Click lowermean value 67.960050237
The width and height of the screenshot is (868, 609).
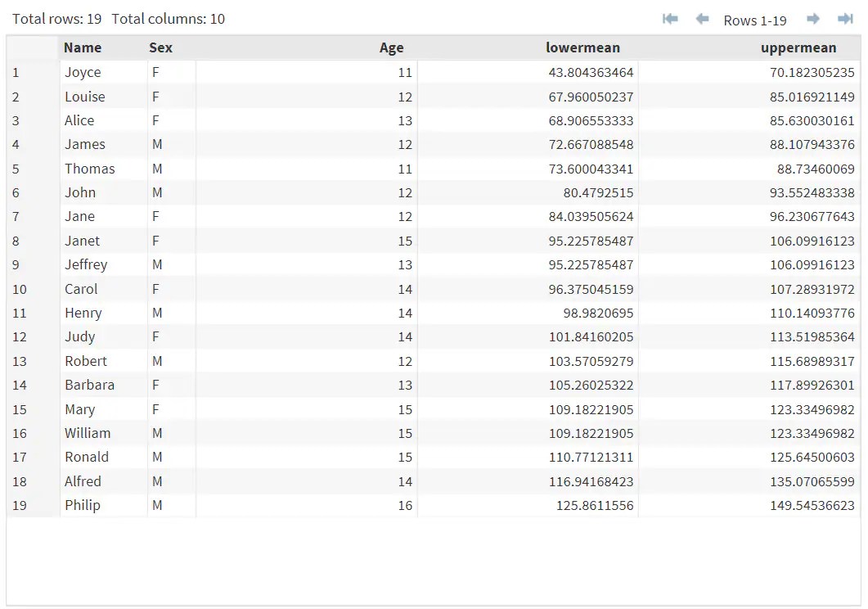591,97
